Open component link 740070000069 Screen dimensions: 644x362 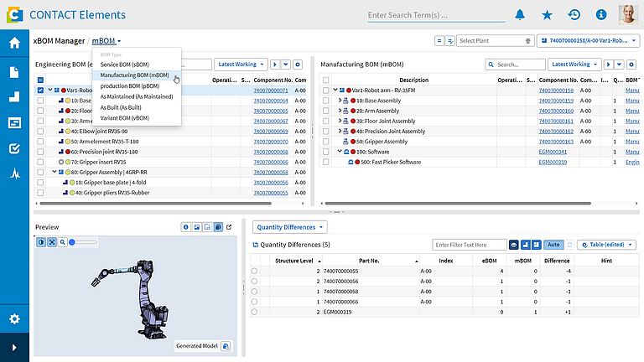pos(271,132)
